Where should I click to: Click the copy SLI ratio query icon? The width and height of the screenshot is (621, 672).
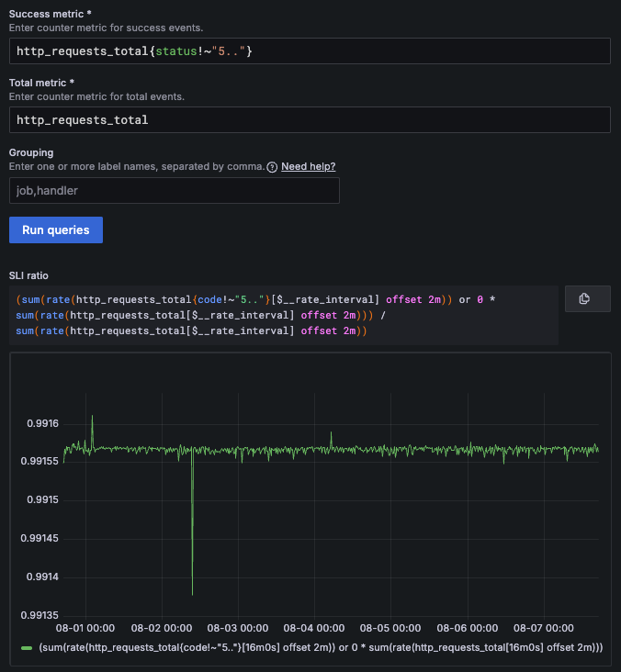tap(583, 298)
